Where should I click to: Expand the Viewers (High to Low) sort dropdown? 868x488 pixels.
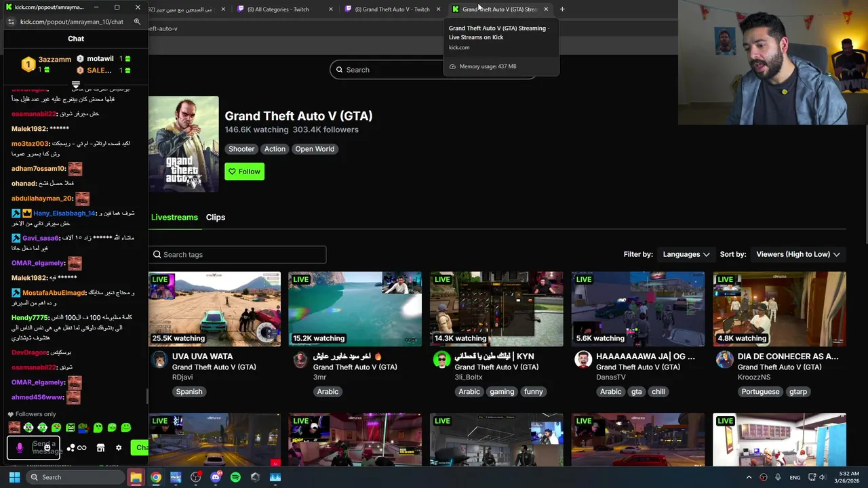click(797, 254)
